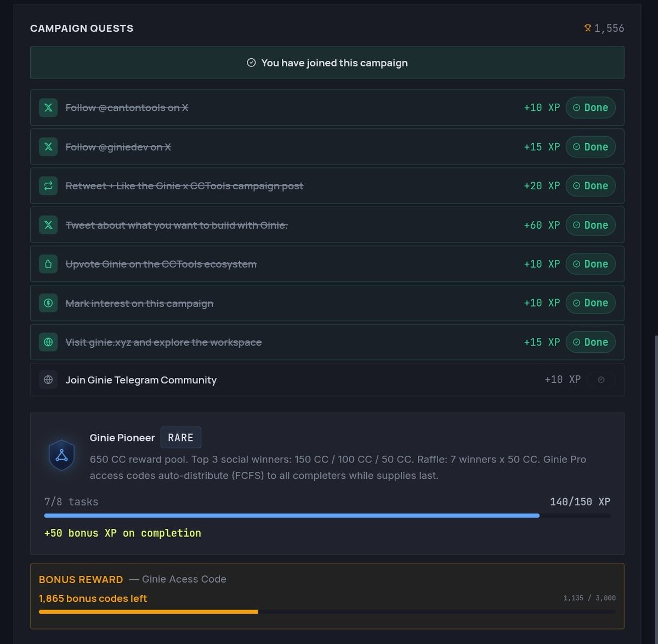This screenshot has width=658, height=644.
Task: Click the X icon beside Tweet about Ginie quest
Action: (48, 225)
